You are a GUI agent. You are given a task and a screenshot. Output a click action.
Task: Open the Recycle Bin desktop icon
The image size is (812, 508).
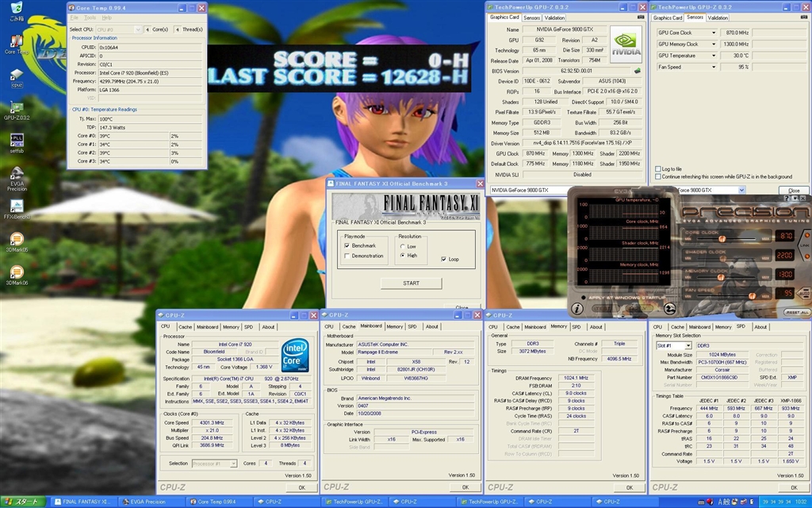coord(17,10)
